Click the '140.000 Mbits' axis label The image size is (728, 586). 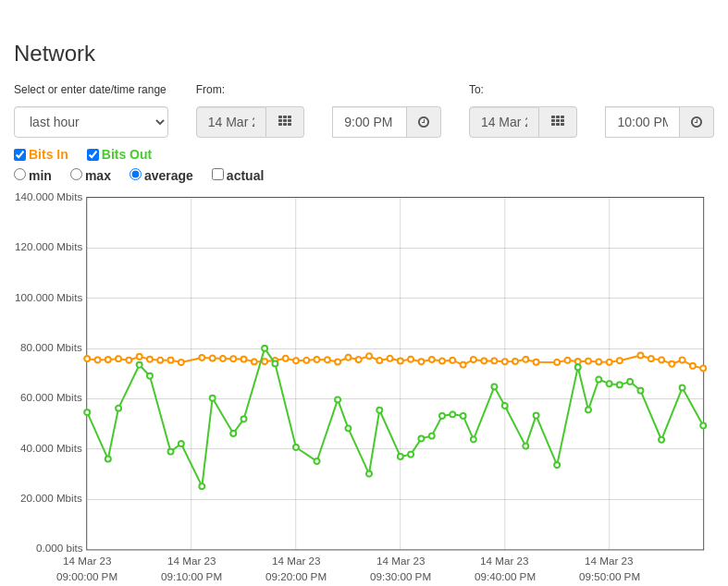49,197
